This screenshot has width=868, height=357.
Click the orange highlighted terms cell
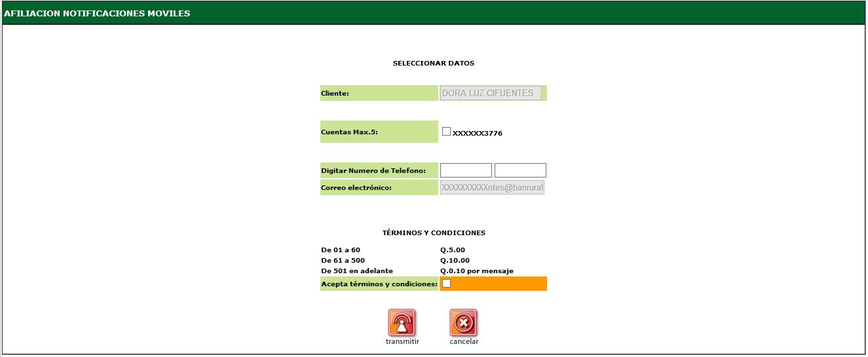point(498,284)
